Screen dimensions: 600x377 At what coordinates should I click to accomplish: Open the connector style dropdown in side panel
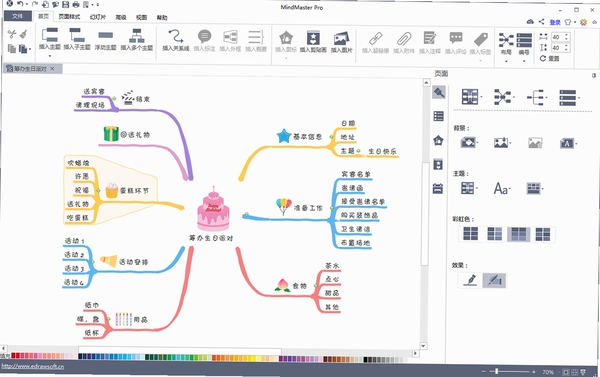[x=504, y=97]
